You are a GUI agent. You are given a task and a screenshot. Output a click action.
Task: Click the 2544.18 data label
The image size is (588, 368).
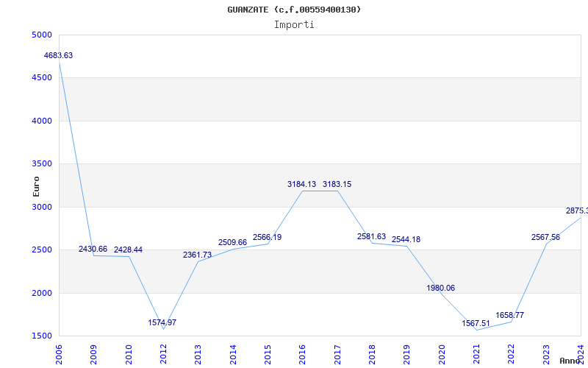[406, 240]
